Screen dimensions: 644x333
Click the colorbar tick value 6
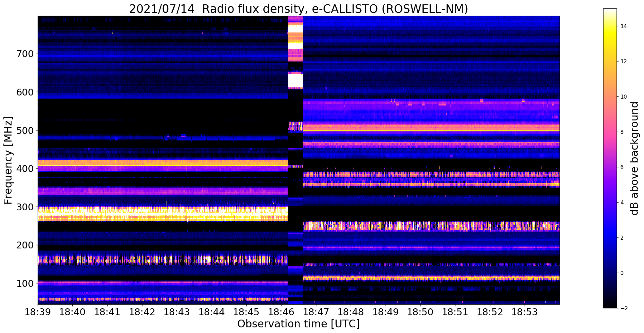622,167
